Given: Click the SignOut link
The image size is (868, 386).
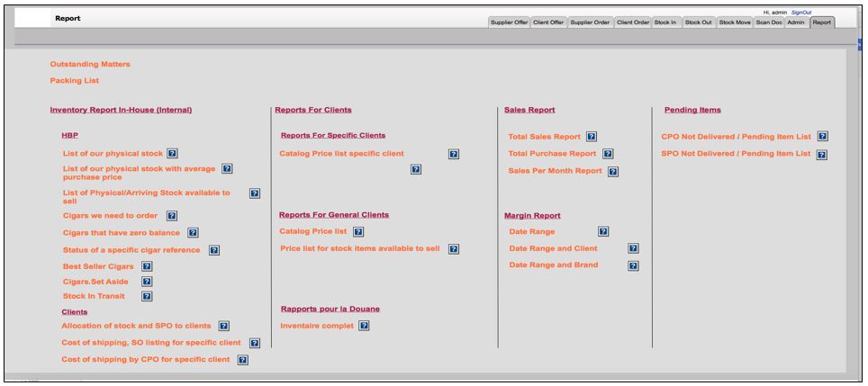Looking at the screenshot, I should pyautogui.click(x=801, y=12).
